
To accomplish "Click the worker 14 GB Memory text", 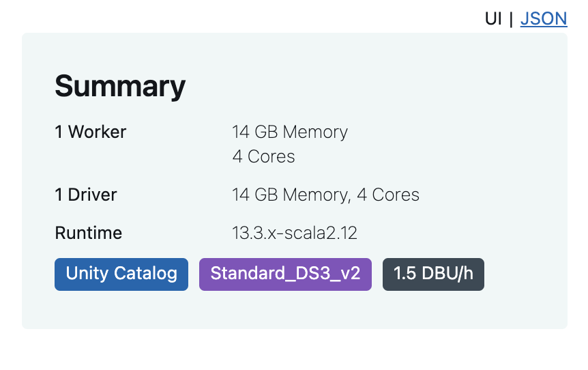I will (x=290, y=132).
